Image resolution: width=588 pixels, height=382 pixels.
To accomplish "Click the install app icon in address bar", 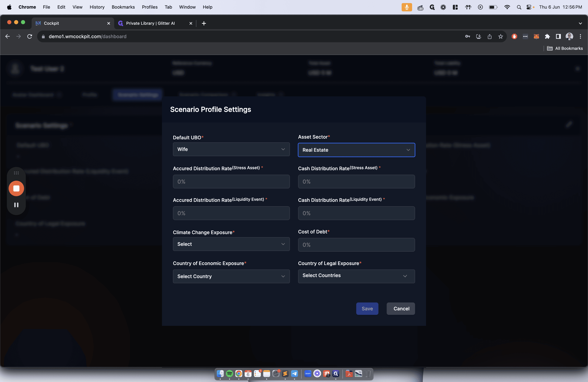I will (x=478, y=37).
